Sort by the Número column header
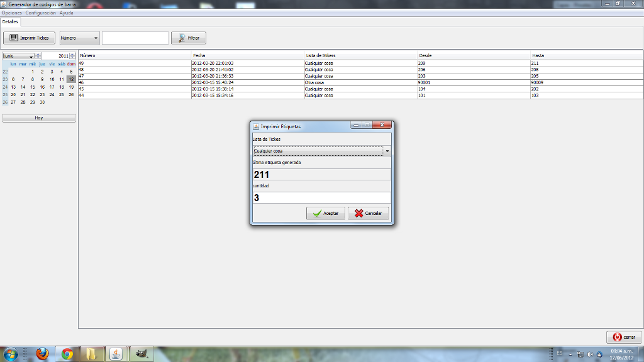 [135, 55]
